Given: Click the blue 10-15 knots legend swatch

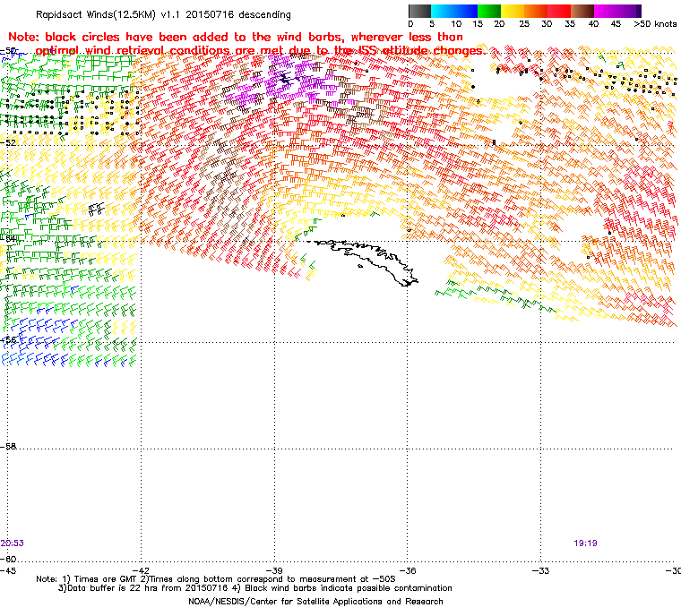Looking at the screenshot, I should pos(466,11).
